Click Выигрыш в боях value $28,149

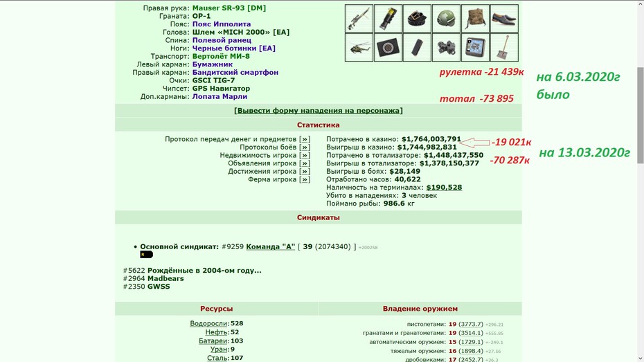click(405, 171)
